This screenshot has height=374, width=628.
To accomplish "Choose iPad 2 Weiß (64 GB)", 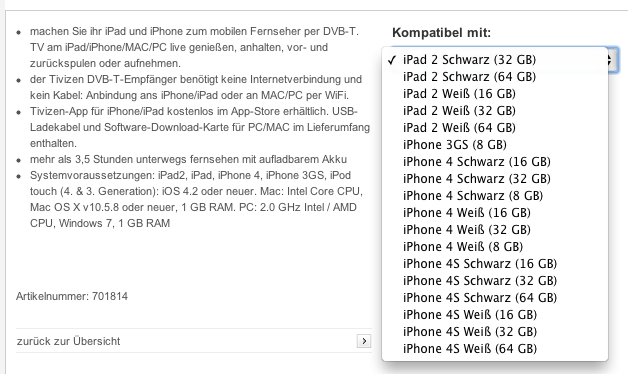I will coord(495,128).
